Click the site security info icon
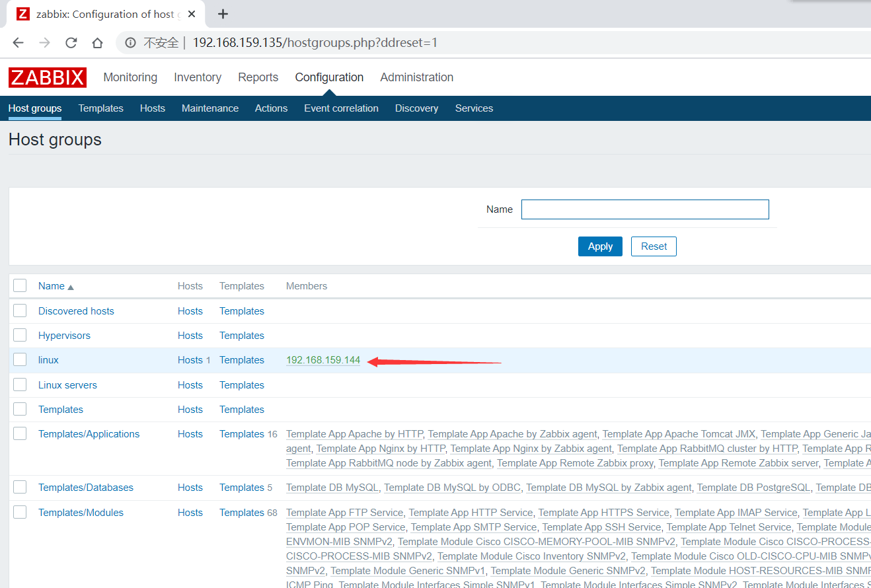The width and height of the screenshot is (871, 588). coord(131,43)
